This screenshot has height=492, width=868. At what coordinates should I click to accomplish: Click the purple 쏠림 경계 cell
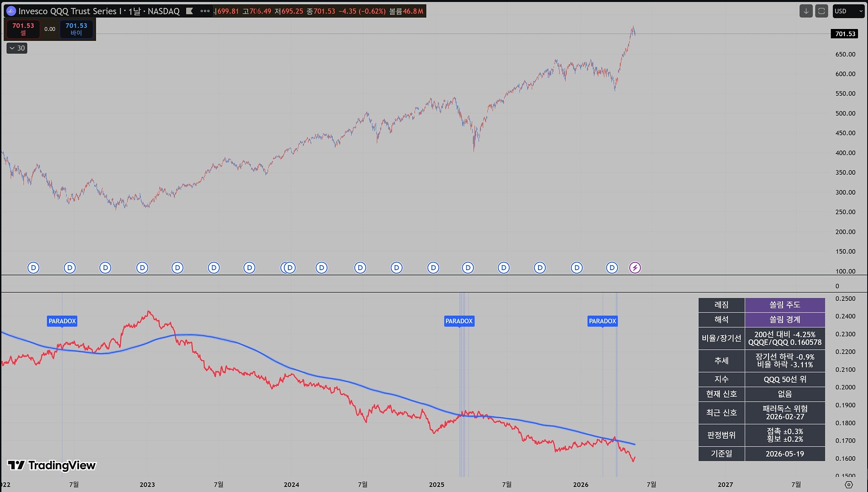[x=785, y=320]
